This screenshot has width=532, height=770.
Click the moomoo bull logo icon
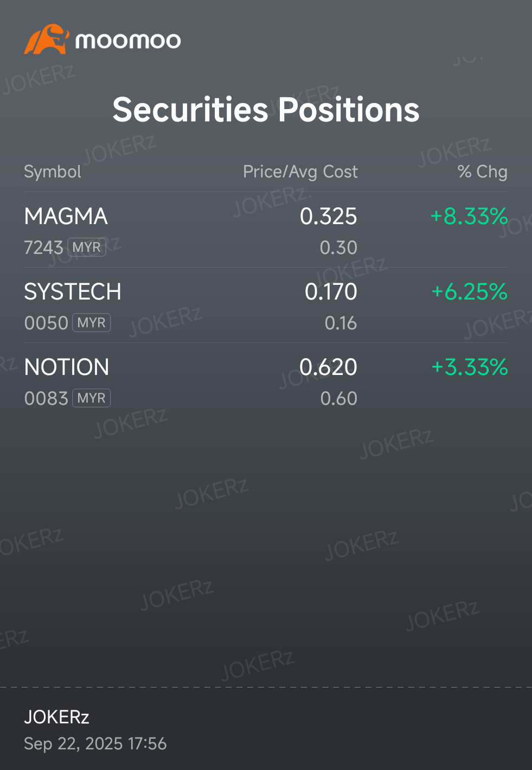point(47,39)
